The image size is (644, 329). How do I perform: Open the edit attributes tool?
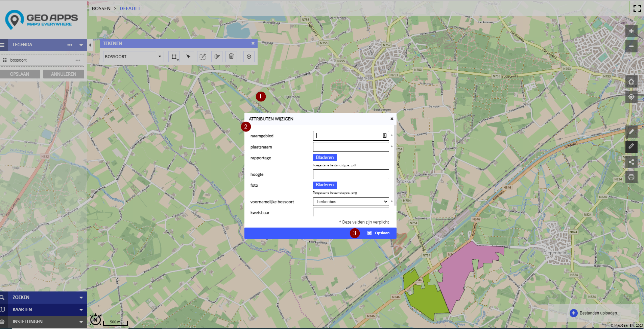point(217,56)
